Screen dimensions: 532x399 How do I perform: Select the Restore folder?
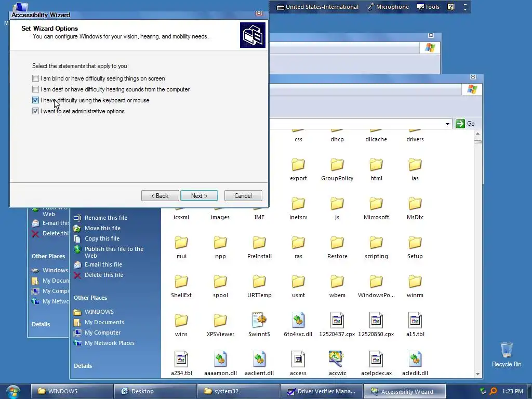[x=337, y=248]
